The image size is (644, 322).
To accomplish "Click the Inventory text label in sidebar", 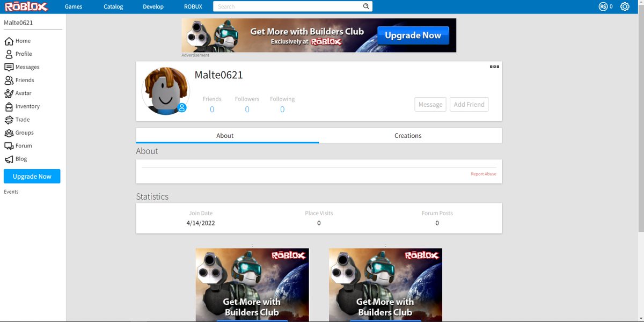I will point(27,106).
